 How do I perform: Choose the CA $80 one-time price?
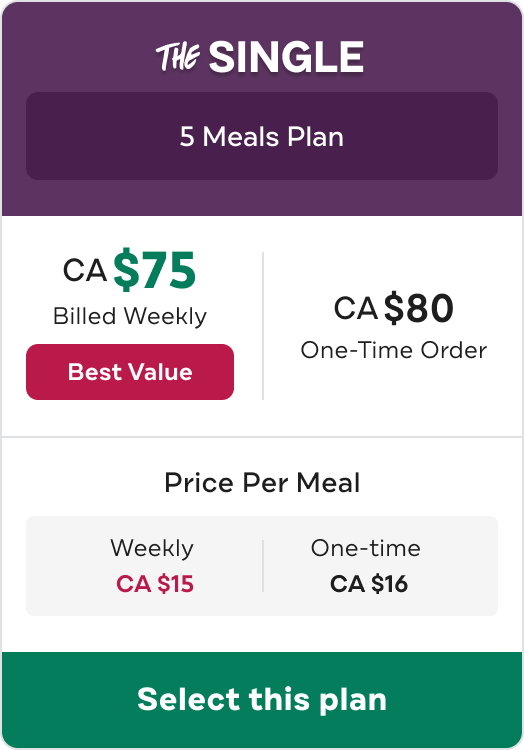click(x=393, y=308)
